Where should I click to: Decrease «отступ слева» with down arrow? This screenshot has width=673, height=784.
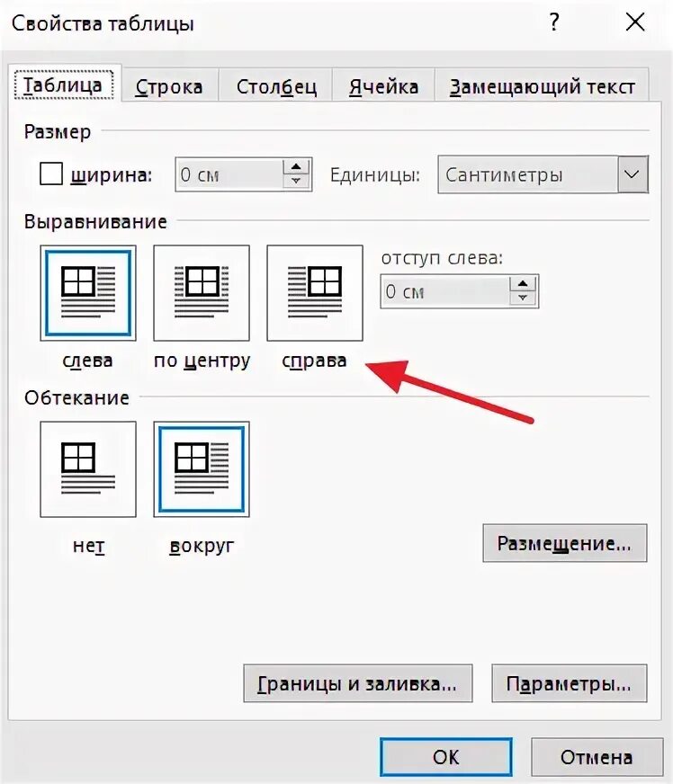coord(523,298)
